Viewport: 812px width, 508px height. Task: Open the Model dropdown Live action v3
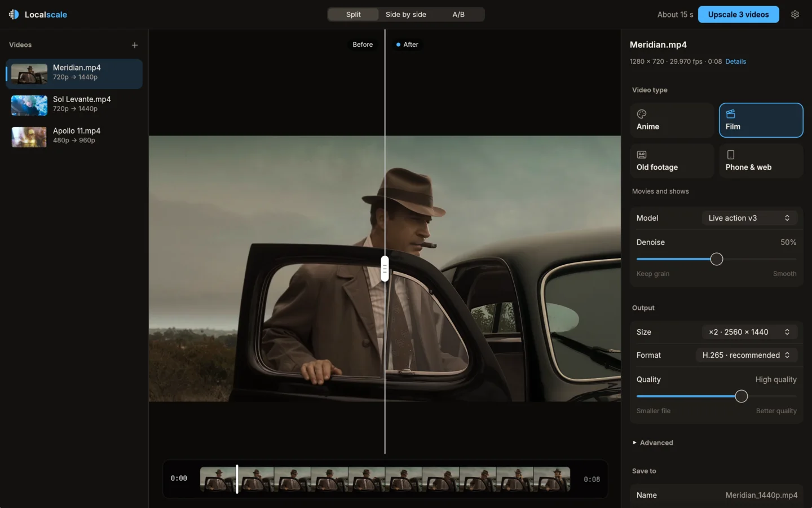coord(749,218)
